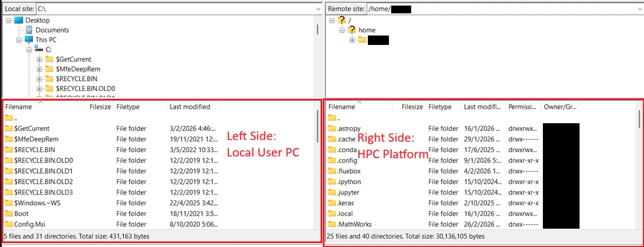Sort remote list by Owner/Group column
The width and height of the screenshot is (644, 247).
pyautogui.click(x=560, y=107)
